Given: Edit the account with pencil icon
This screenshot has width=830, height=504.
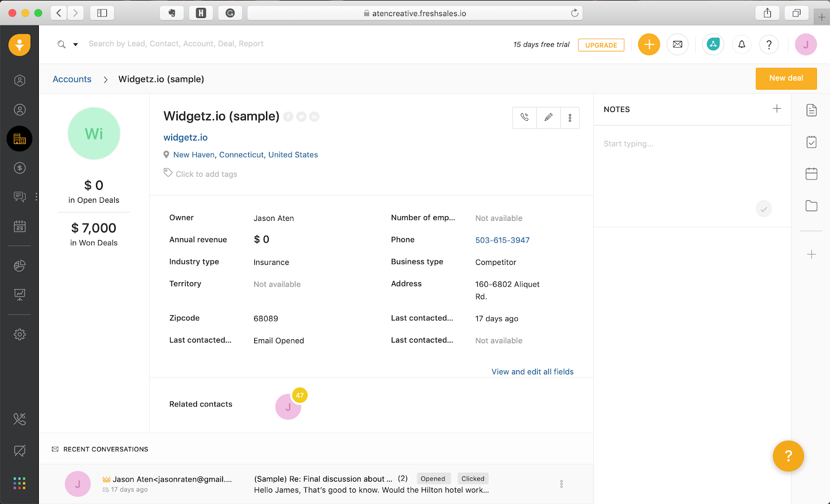Looking at the screenshot, I should pos(548,118).
